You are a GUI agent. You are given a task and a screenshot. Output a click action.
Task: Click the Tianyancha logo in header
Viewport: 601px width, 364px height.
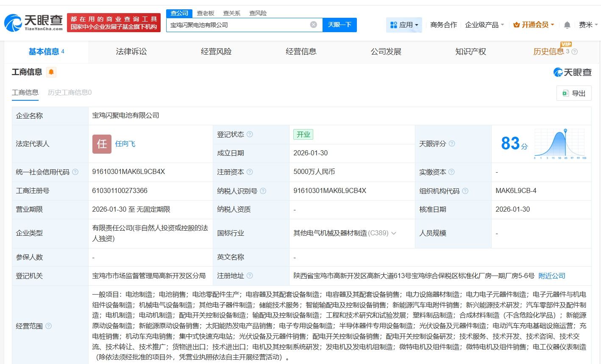point(34,22)
